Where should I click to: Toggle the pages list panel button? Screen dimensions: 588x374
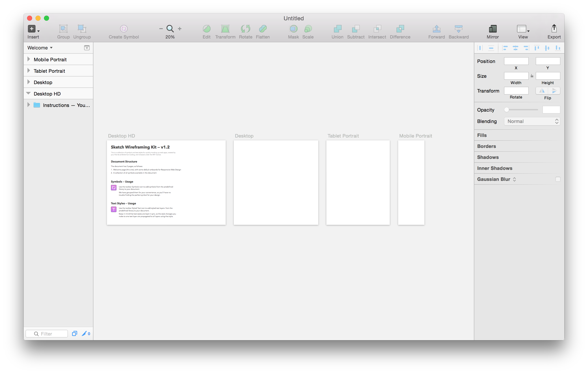click(x=87, y=48)
